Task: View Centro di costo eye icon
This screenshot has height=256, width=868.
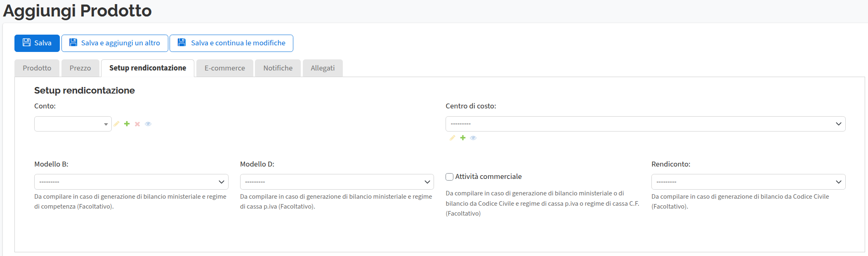Action: point(473,138)
